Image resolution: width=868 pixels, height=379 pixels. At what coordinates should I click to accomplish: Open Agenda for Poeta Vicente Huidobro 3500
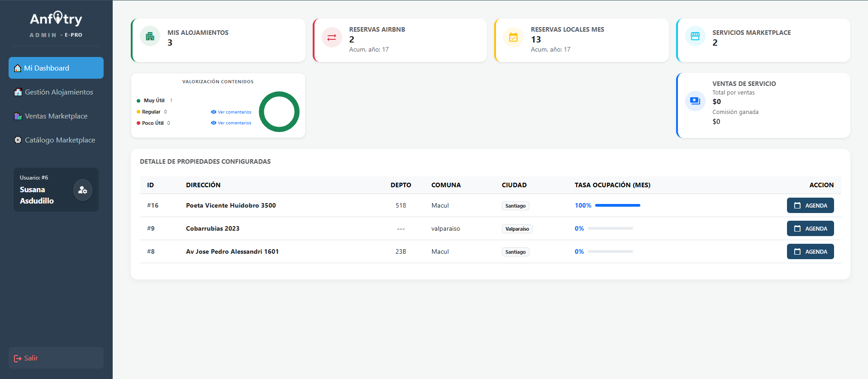[810, 205]
